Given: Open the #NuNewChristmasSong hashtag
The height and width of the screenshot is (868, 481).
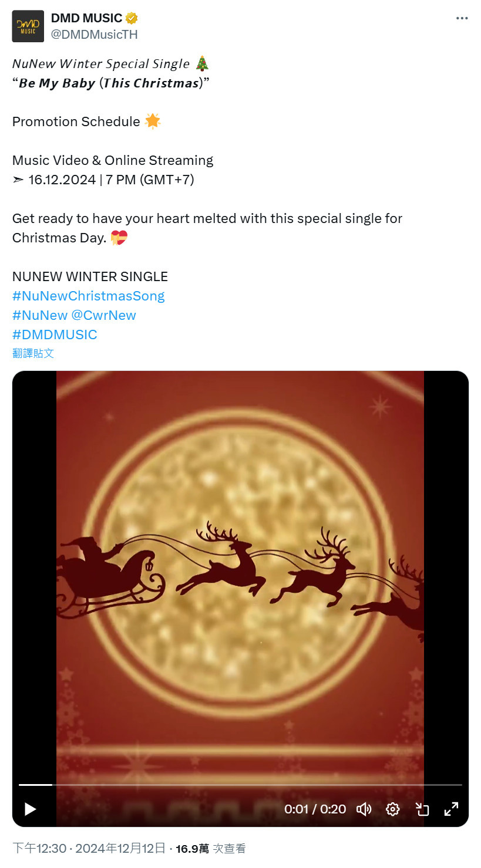Looking at the screenshot, I should pyautogui.click(x=89, y=296).
